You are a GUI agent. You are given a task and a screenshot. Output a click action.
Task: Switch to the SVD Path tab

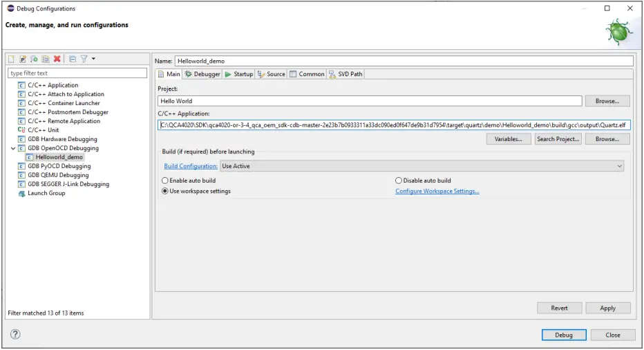[345, 74]
